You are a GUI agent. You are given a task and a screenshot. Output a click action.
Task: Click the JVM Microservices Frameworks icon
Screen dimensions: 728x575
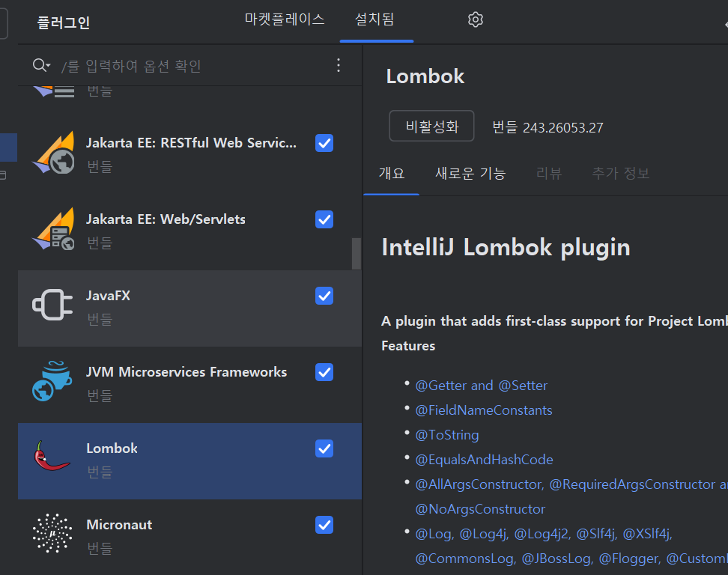[x=52, y=381]
